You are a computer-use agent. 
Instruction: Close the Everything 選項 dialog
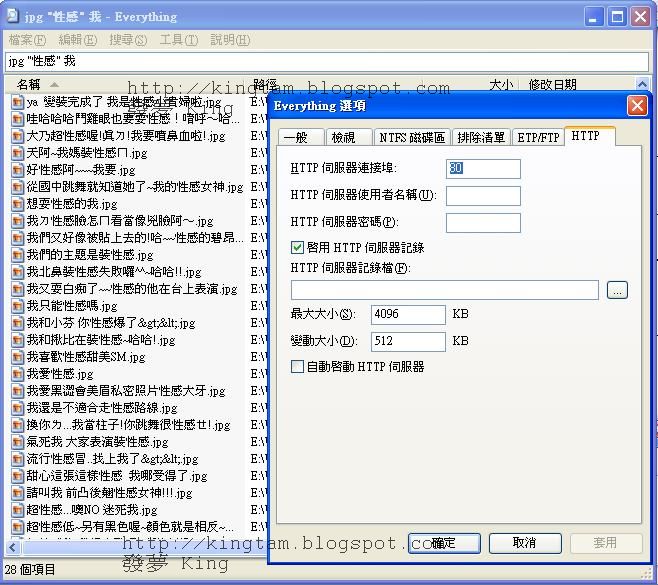point(637,106)
